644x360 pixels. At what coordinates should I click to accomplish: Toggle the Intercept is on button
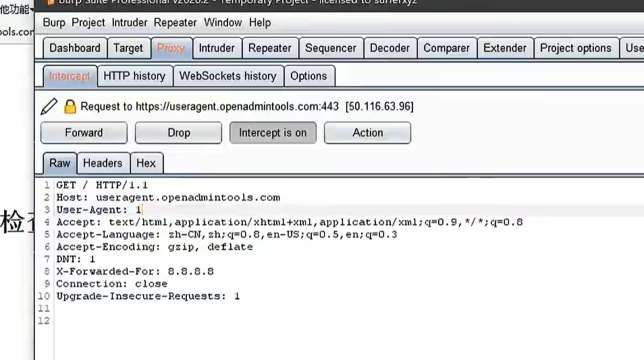pos(273,133)
